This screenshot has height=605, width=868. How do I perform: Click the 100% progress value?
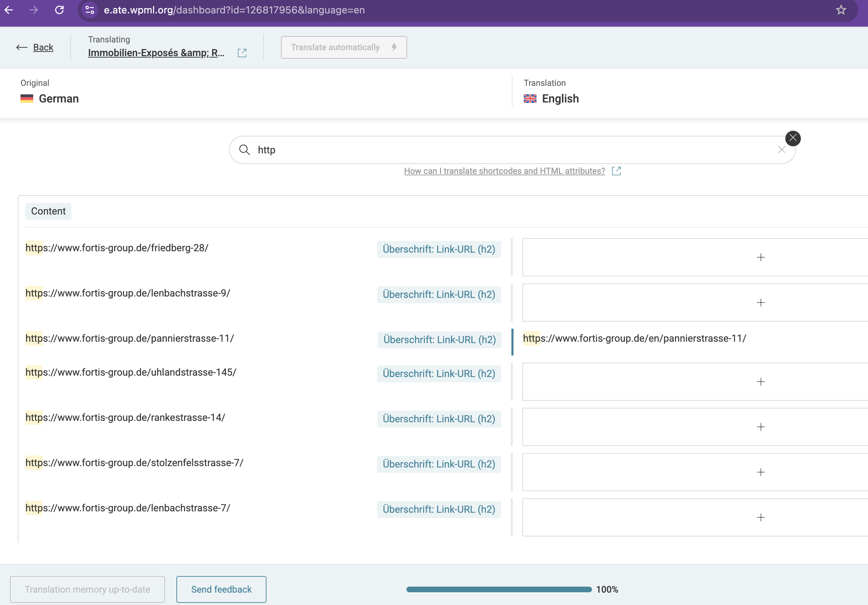pos(607,589)
